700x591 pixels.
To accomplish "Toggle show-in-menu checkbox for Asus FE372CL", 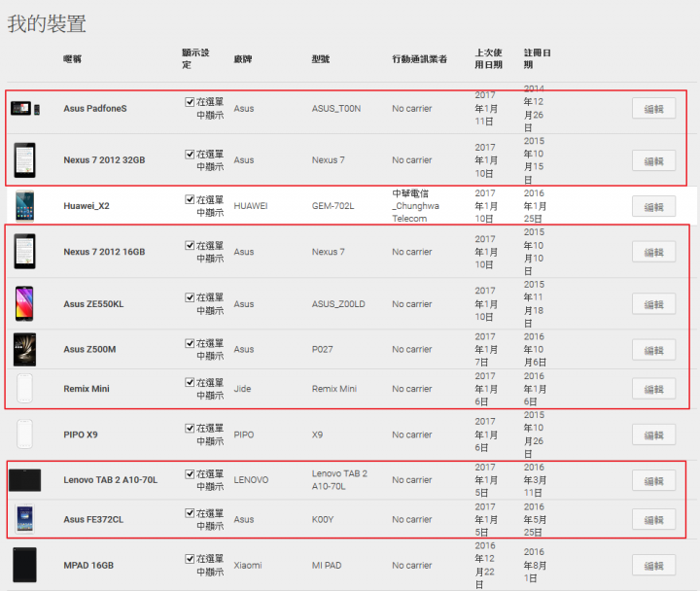I will click(190, 513).
